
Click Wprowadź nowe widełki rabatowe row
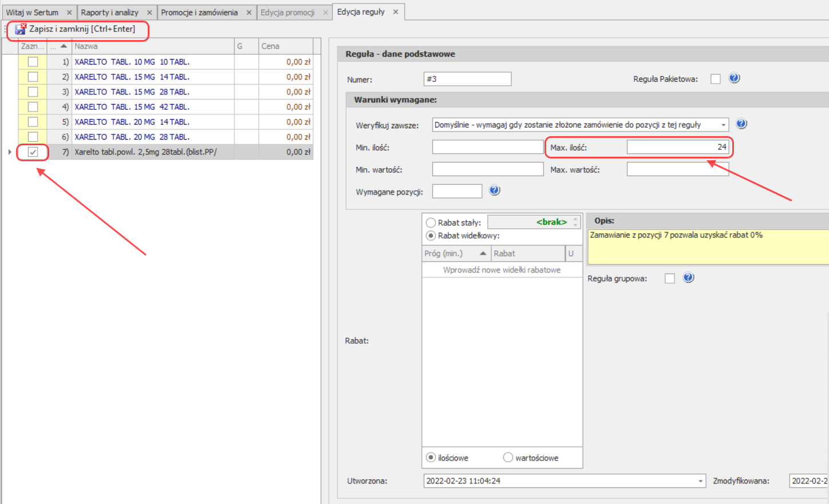point(502,270)
